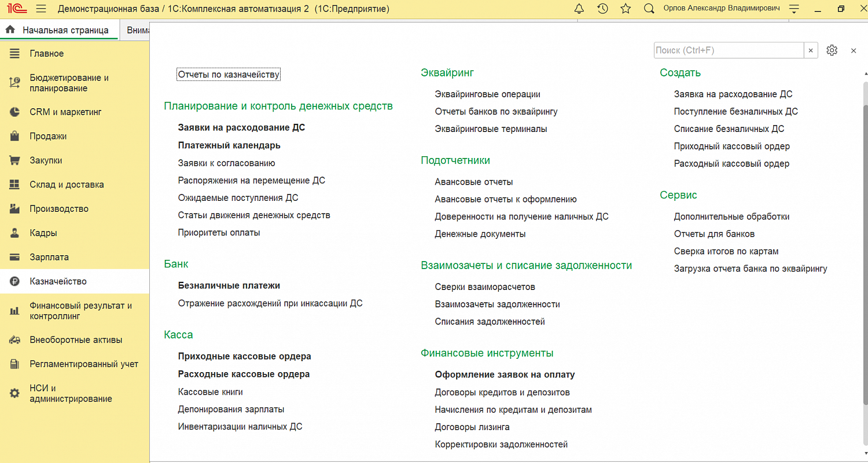Open Депонирования зарплаты
This screenshot has height=463, width=868.
tap(231, 409)
